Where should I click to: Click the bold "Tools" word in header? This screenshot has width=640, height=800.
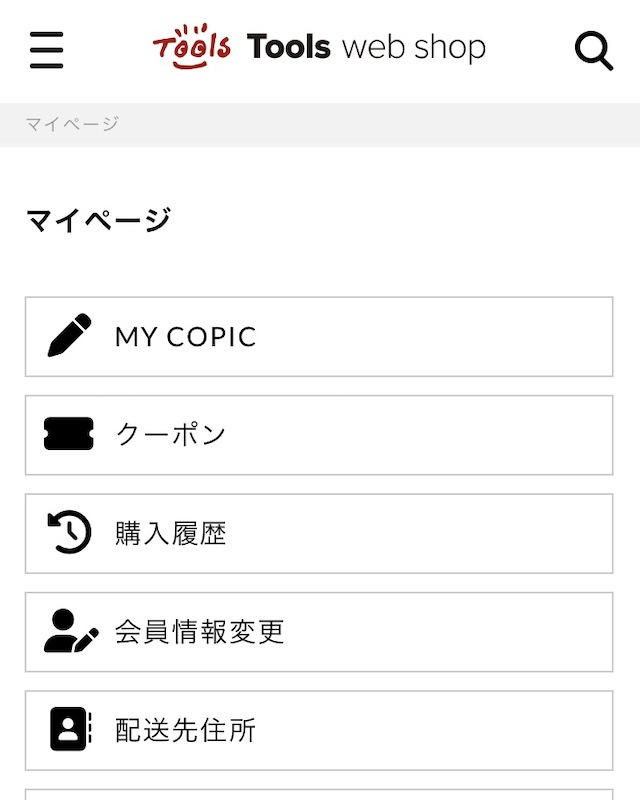tap(289, 47)
